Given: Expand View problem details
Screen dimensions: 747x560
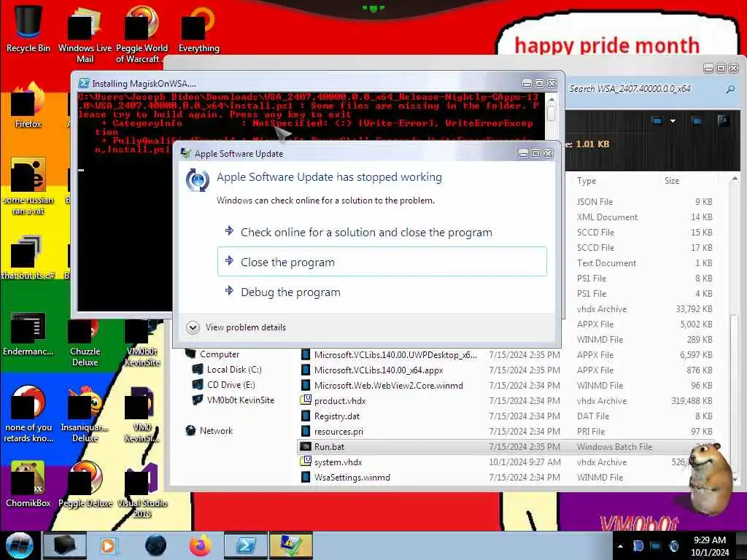Looking at the screenshot, I should 236,327.
